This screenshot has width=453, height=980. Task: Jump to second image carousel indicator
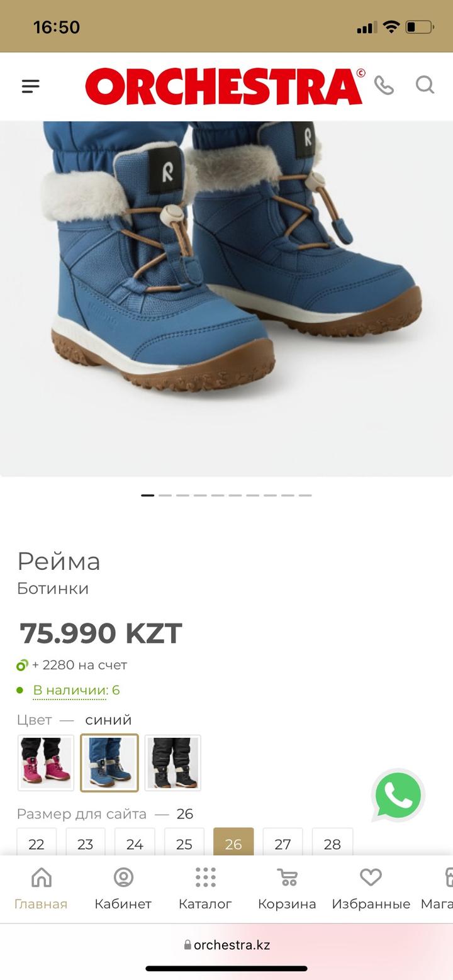tap(165, 495)
